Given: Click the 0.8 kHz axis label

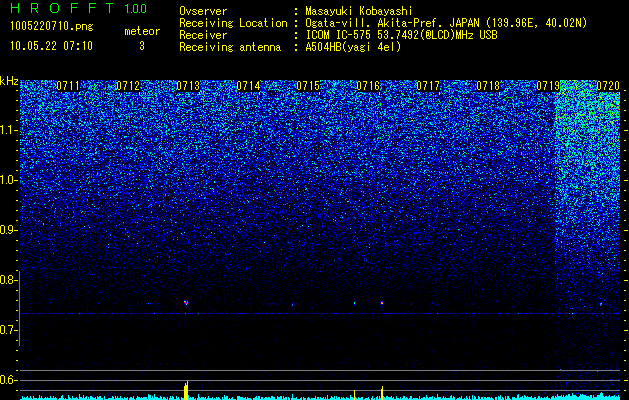Looking at the screenshot, I should click(x=8, y=280).
